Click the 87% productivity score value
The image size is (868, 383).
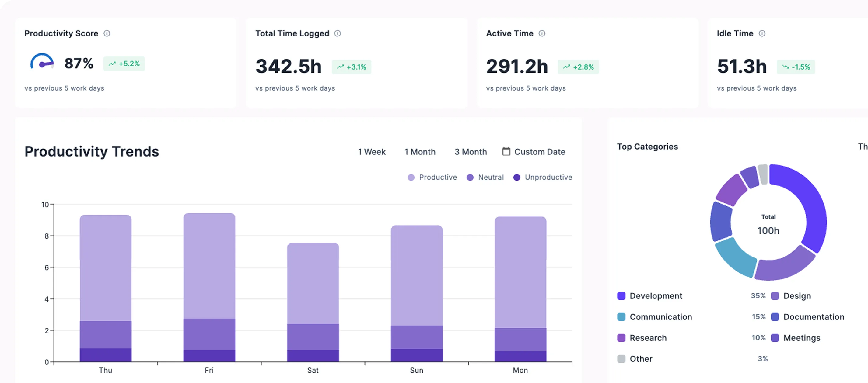pyautogui.click(x=79, y=63)
